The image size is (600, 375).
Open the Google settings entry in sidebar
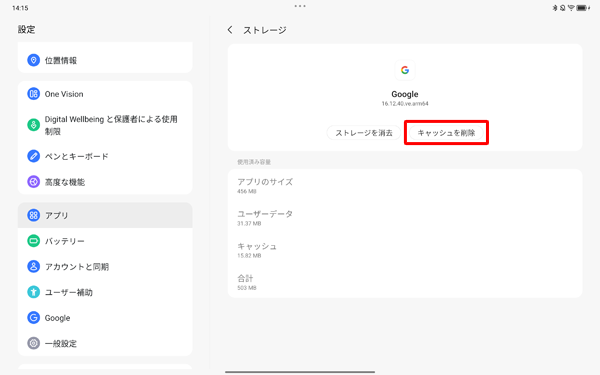[x=105, y=318]
